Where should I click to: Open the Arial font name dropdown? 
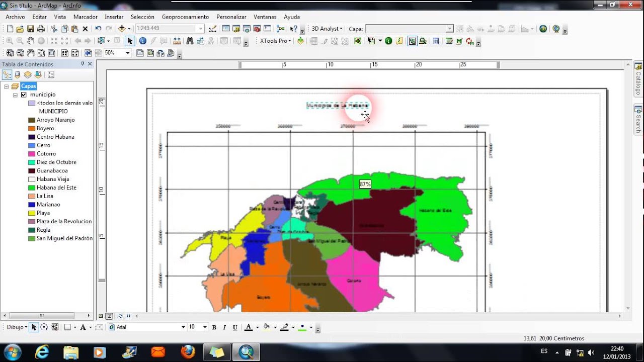pos(183,327)
